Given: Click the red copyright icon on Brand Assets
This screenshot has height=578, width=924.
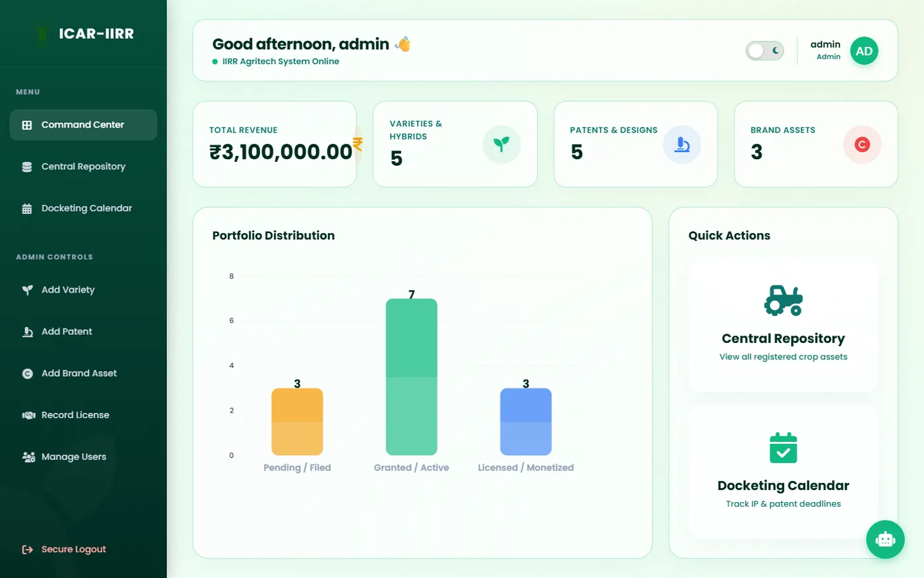Looking at the screenshot, I should click(862, 144).
